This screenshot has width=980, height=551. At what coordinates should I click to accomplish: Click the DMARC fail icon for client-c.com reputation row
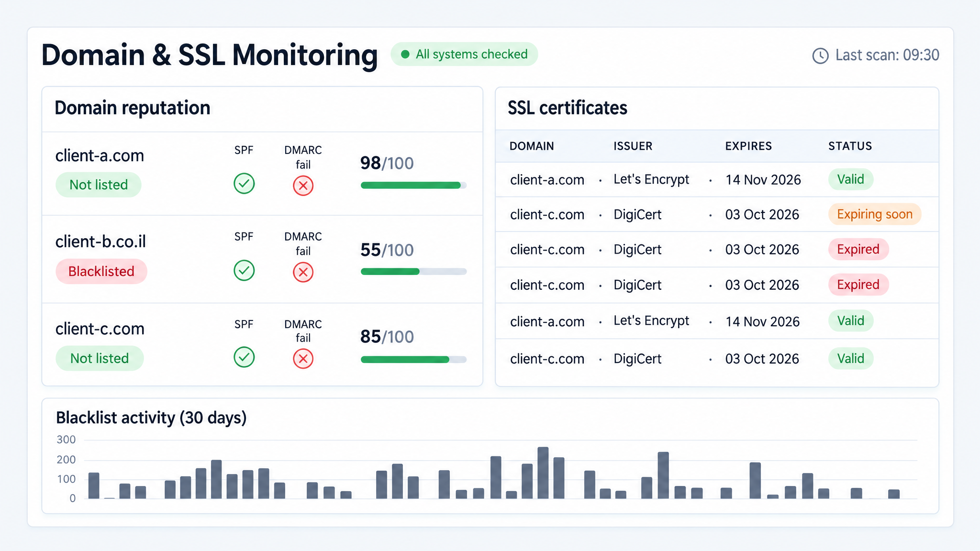click(x=303, y=359)
